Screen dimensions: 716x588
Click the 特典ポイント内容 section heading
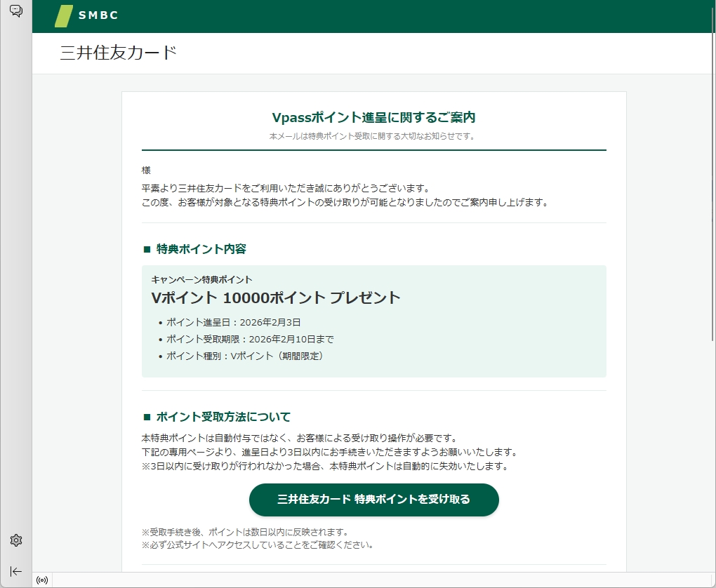click(x=201, y=249)
